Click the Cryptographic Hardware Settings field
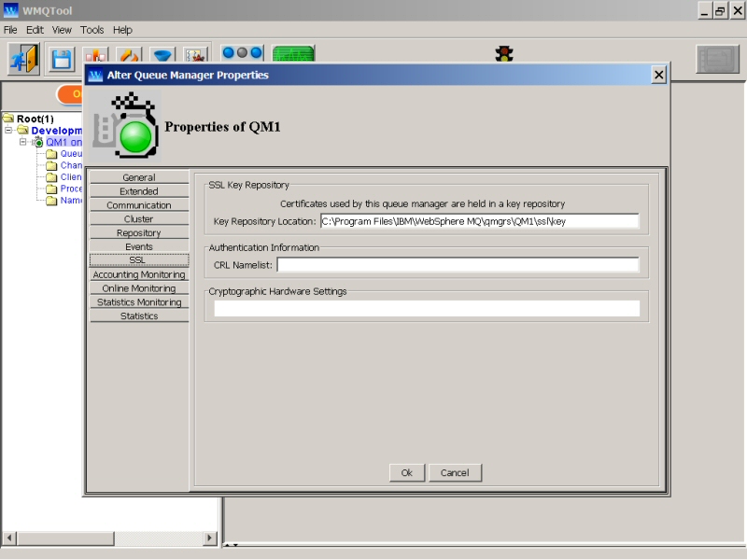747x560 pixels. [x=427, y=309]
